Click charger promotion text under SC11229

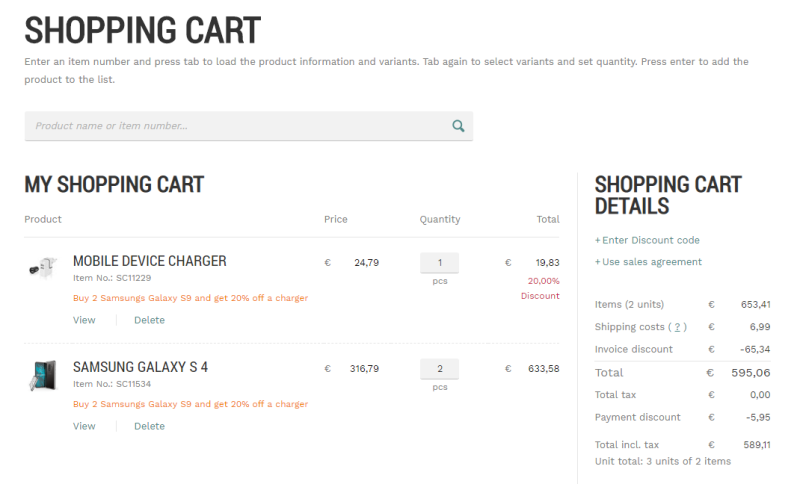pos(190,298)
